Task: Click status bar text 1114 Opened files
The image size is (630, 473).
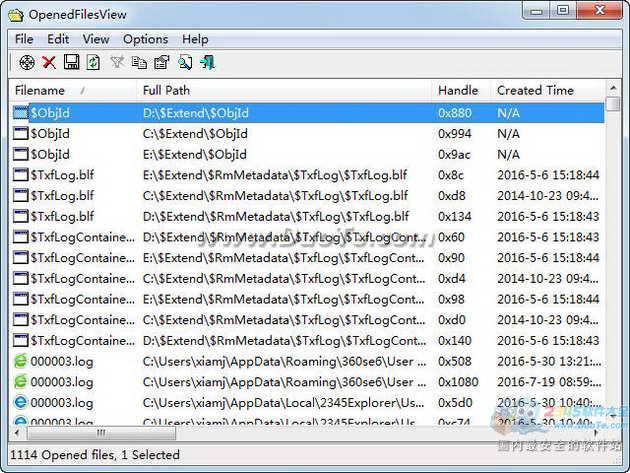Action: (x=62, y=455)
